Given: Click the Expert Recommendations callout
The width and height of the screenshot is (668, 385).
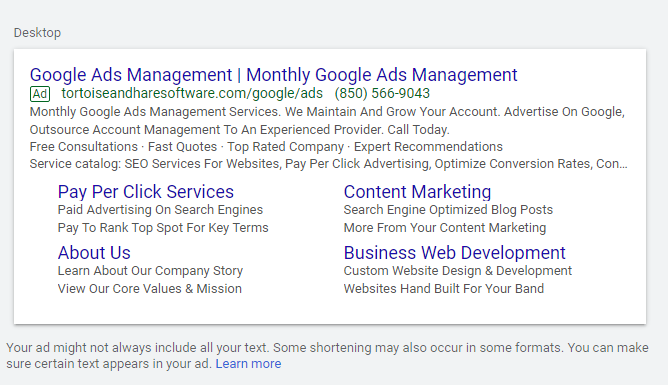Looking at the screenshot, I should click(428, 147).
